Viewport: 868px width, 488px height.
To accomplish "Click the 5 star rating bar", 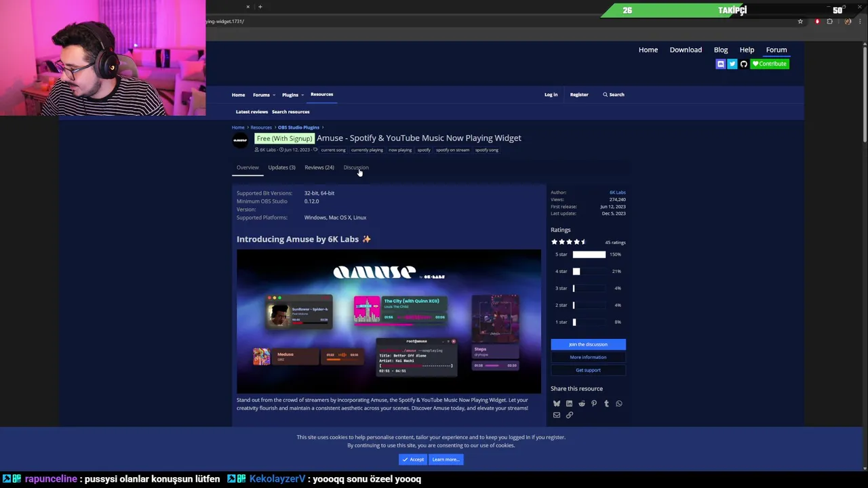I will click(589, 254).
